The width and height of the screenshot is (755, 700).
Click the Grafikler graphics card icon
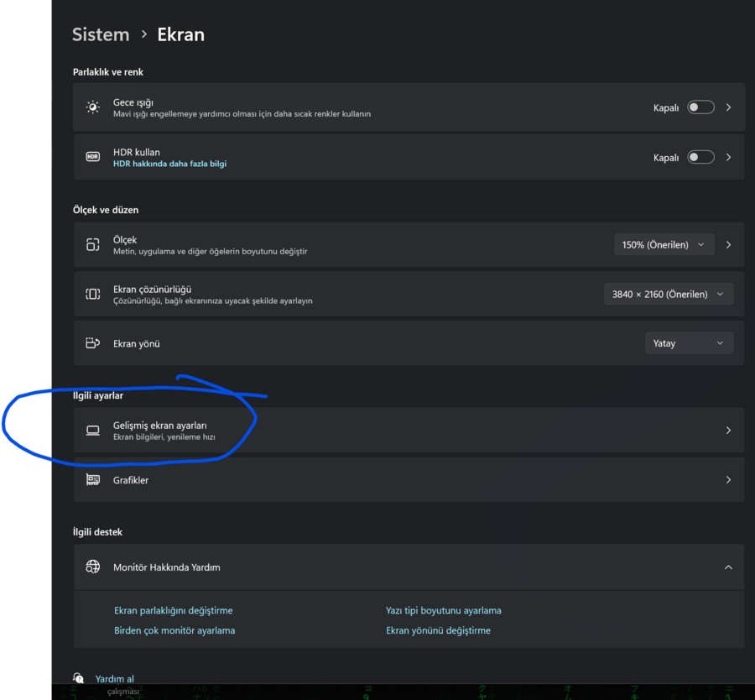tap(92, 480)
